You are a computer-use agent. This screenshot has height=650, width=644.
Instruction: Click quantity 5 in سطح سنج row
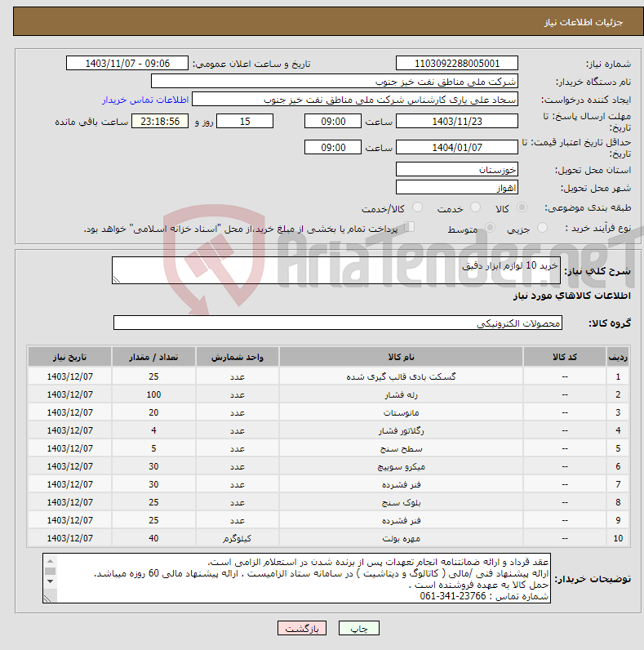pos(153,448)
